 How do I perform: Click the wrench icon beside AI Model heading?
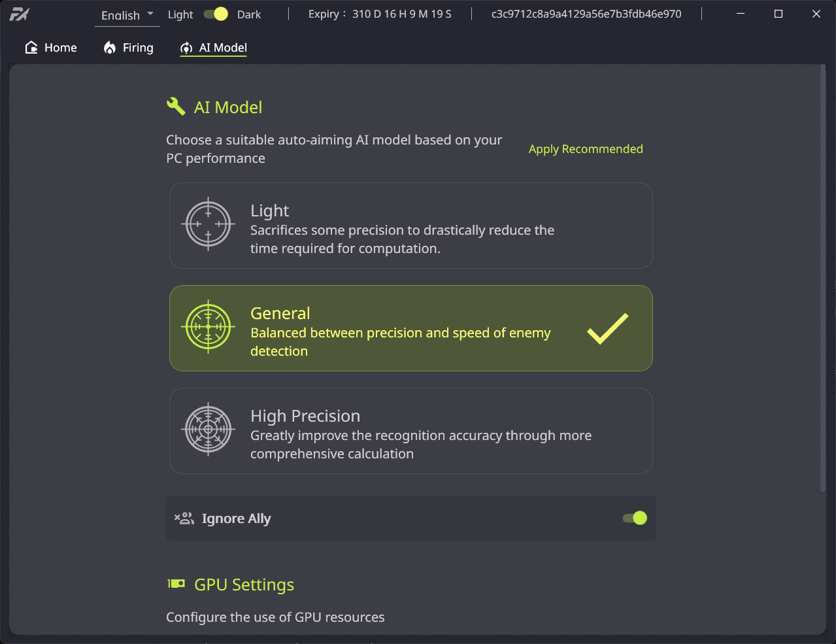pos(176,107)
